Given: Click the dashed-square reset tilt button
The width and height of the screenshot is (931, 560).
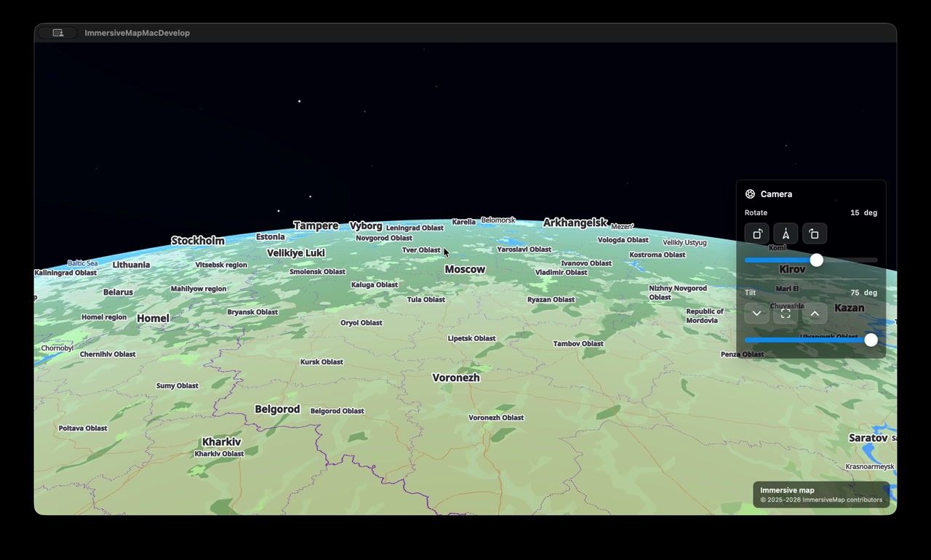Looking at the screenshot, I should 786,313.
